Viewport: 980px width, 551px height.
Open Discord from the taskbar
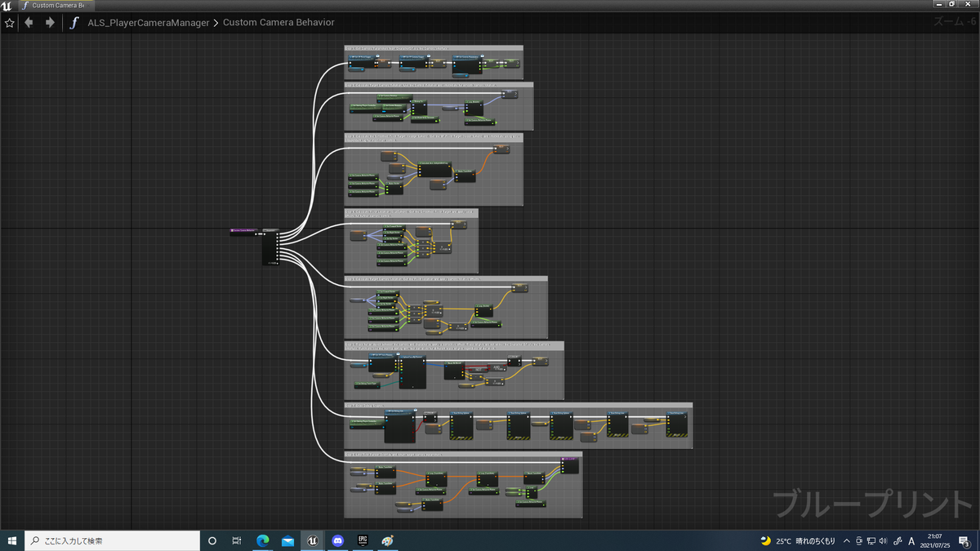pos(338,540)
